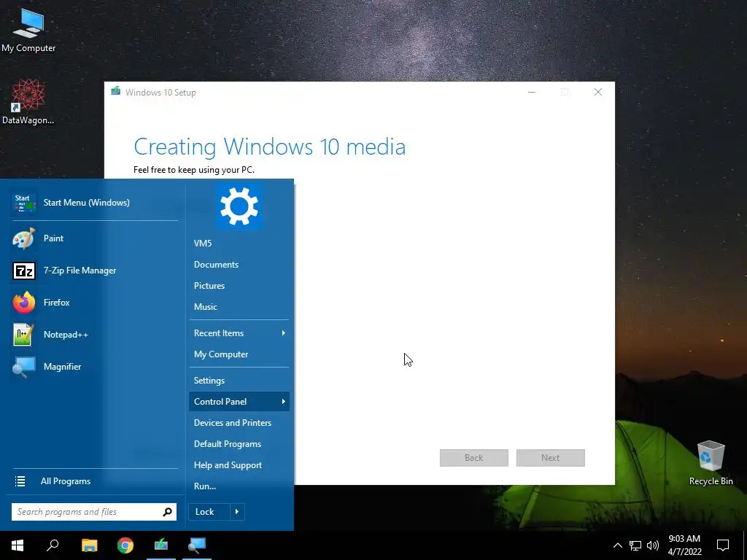This screenshot has height=560, width=747.
Task: Open Music from the start menu
Action: coord(239,307)
